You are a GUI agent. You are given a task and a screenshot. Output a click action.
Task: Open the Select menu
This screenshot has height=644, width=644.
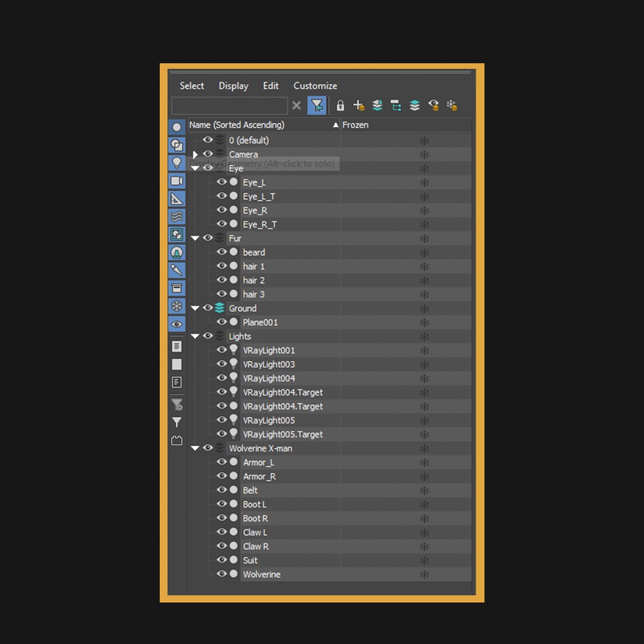192,86
